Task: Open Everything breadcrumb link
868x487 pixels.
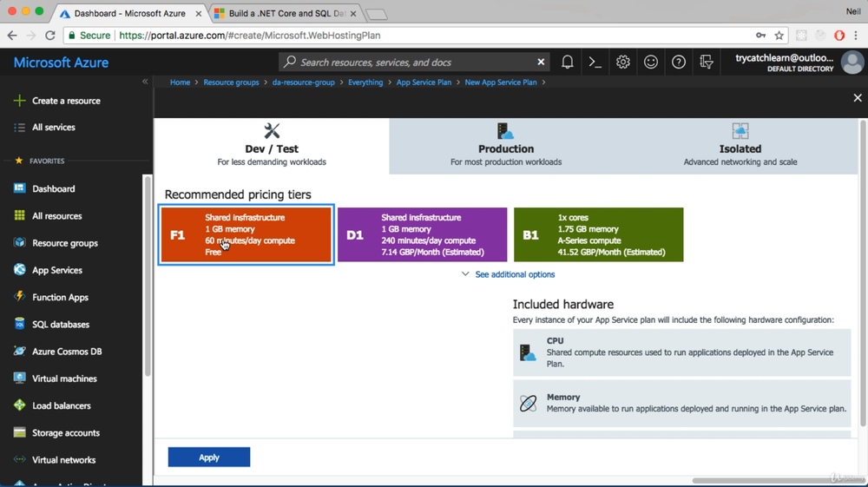Action: point(365,82)
